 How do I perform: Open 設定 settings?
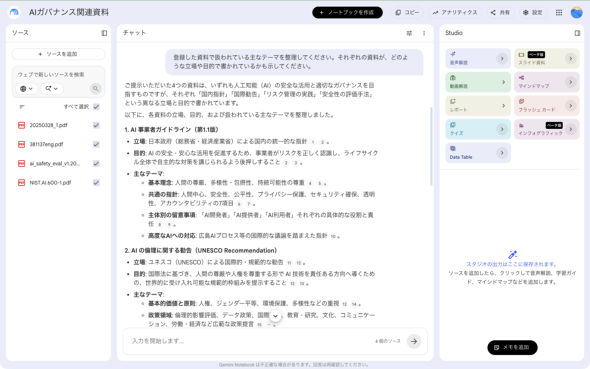click(533, 12)
